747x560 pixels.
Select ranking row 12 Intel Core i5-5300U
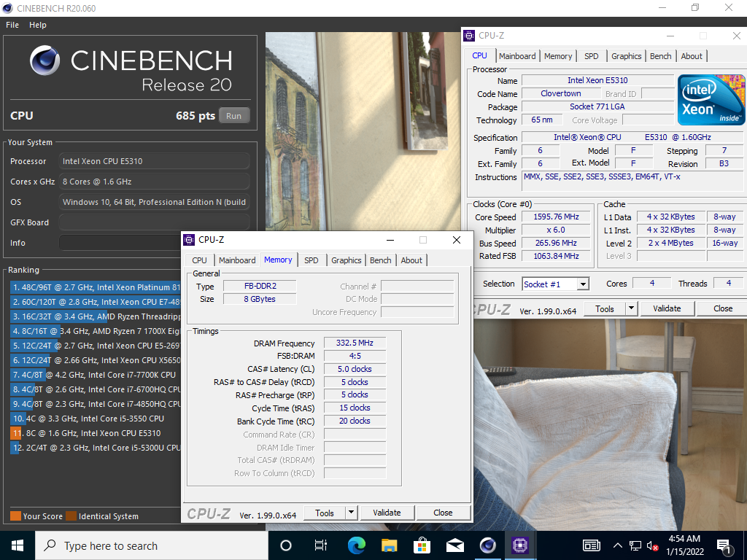[x=96, y=448]
